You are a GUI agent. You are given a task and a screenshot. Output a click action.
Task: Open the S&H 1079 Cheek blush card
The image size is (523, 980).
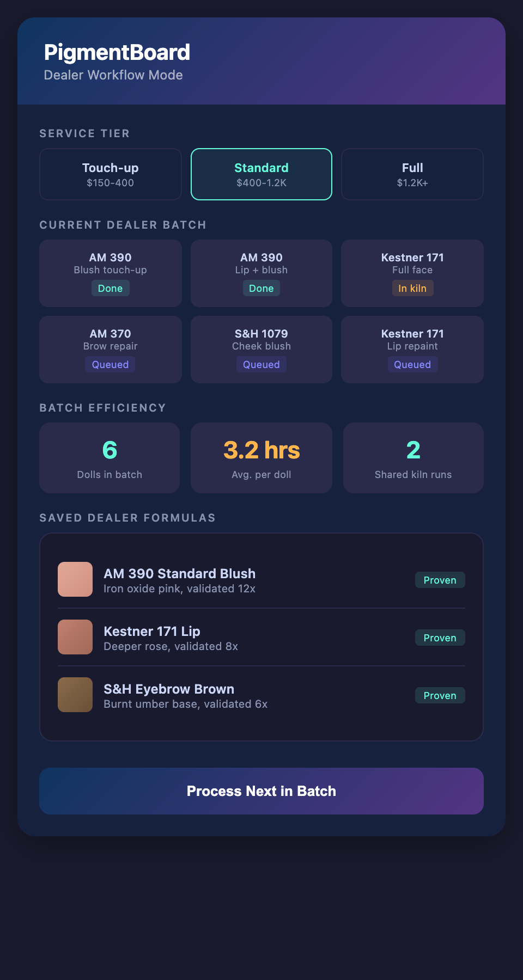click(x=261, y=349)
